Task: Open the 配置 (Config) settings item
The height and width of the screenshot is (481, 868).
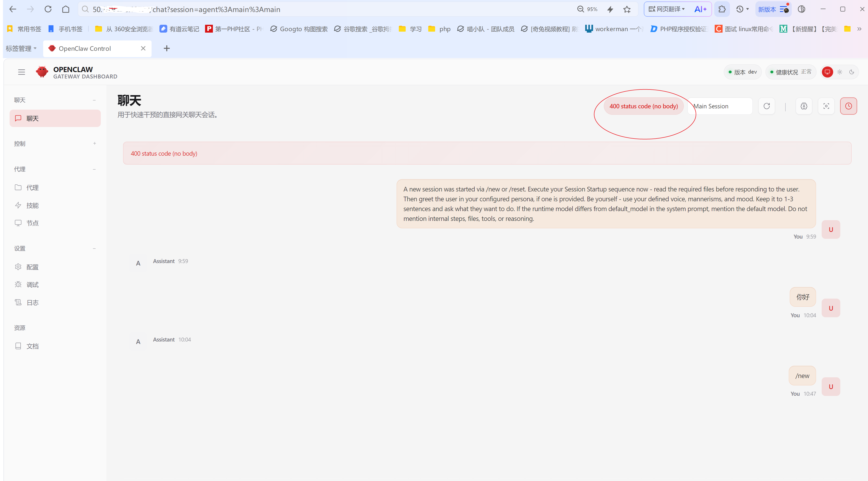Action: 32,267
